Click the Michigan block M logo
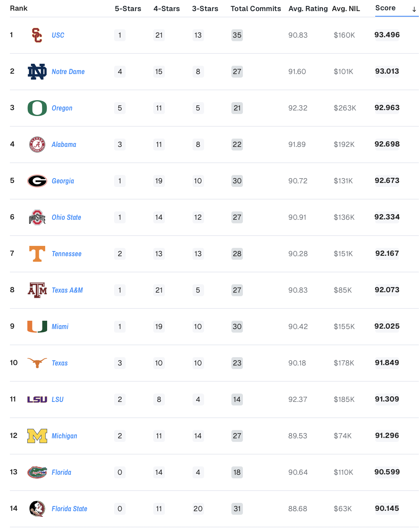Image resolution: width=420 pixels, height=529 pixels. point(37,436)
